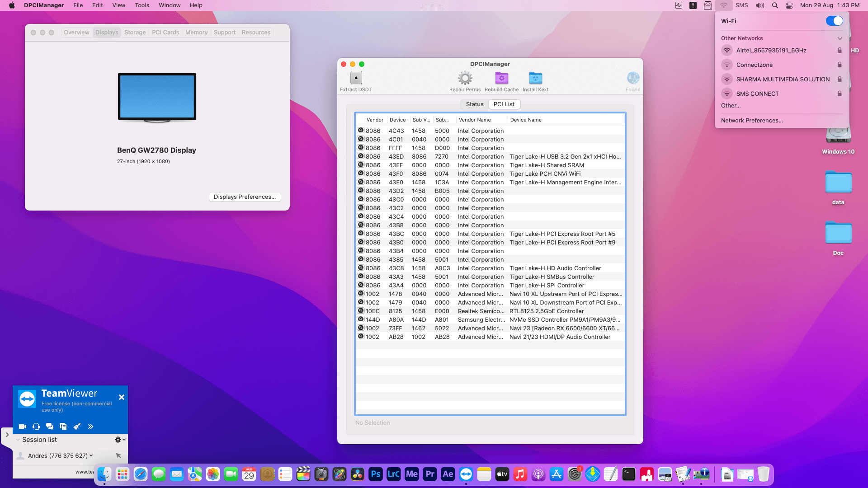Open TeamViewer video camera icon
Screen dimensions: 868x488
[x=23, y=427]
